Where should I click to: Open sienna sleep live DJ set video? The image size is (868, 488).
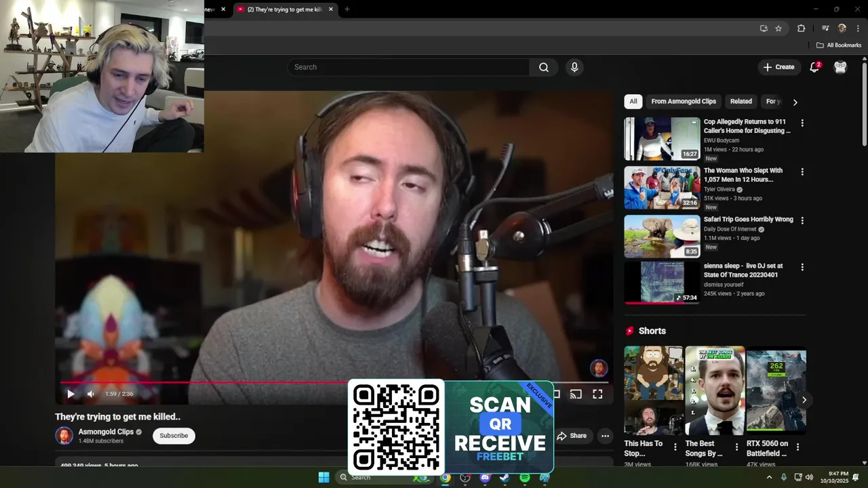(662, 283)
